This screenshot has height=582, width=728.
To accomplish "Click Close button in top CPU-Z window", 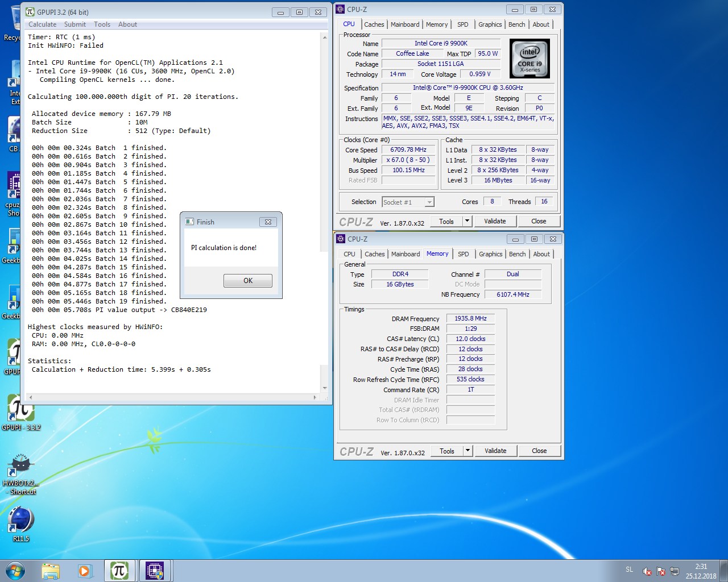I will tap(539, 221).
